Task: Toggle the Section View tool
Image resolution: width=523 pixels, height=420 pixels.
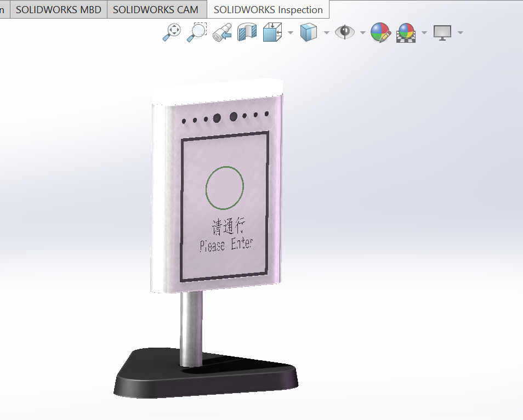Action: (x=247, y=32)
